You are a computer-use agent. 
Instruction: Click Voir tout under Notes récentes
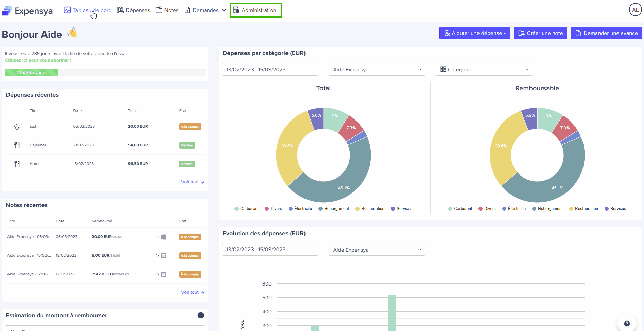[193, 292]
